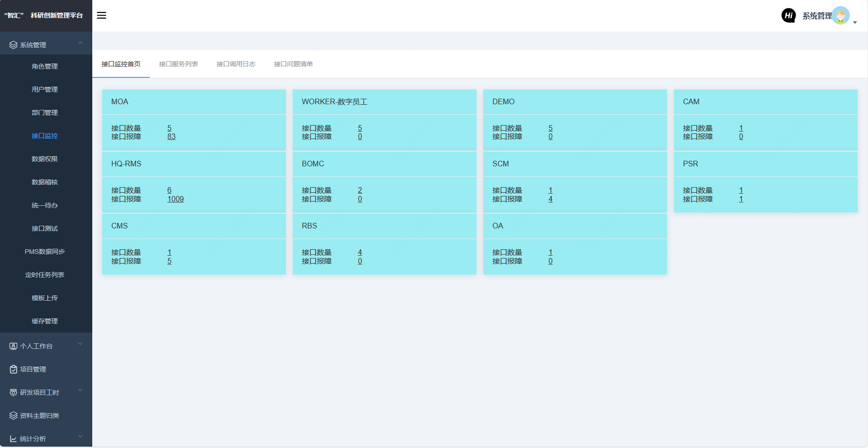Click the 研发项目工时 sidebar icon

click(x=13, y=392)
